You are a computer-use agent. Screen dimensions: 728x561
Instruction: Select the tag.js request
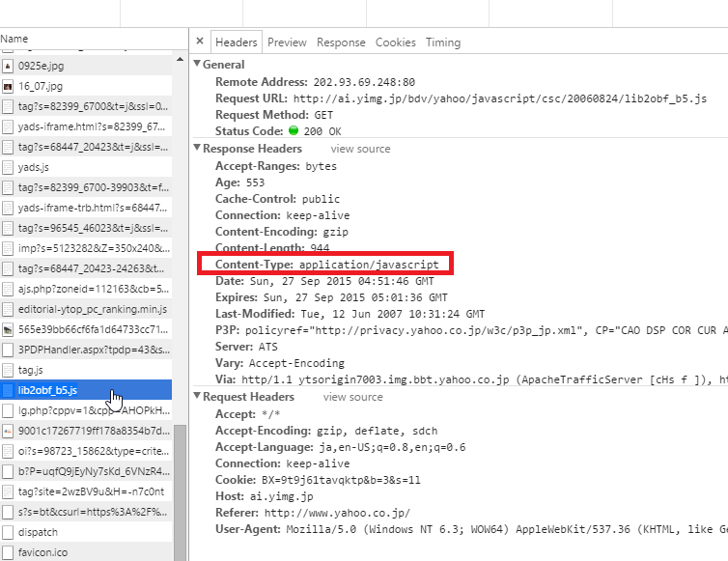pyautogui.click(x=86, y=370)
